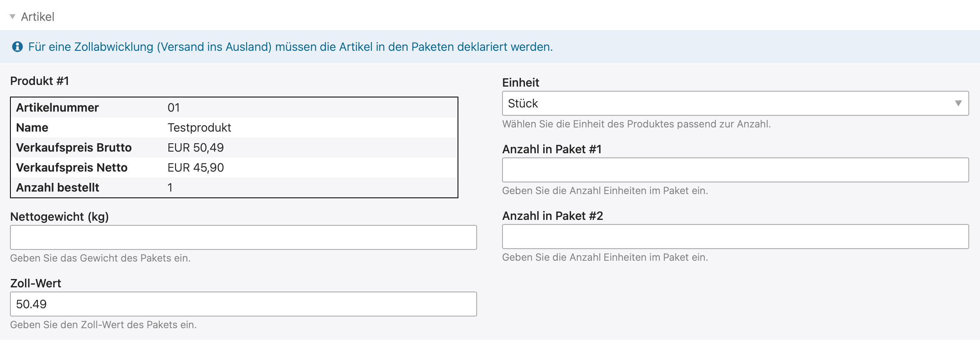Screen dimensions: 980x349
Task: Click the Einheit field label
Action: pyautogui.click(x=520, y=82)
